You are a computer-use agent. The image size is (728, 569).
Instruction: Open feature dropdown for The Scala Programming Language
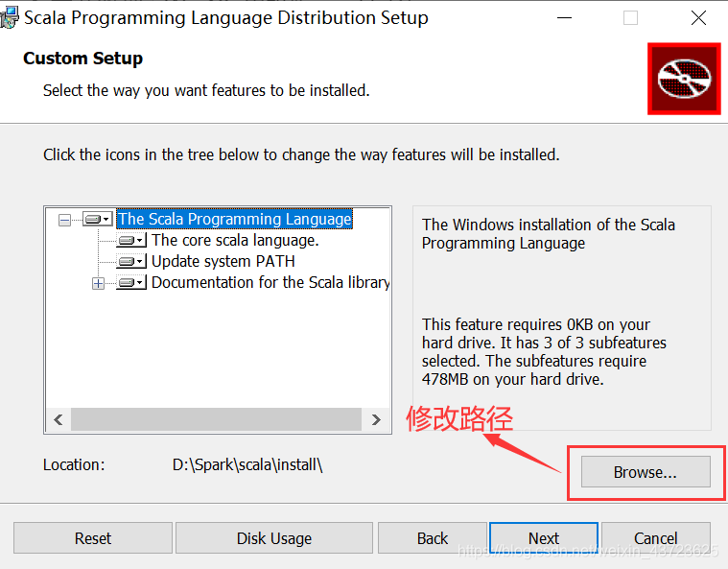(98, 219)
